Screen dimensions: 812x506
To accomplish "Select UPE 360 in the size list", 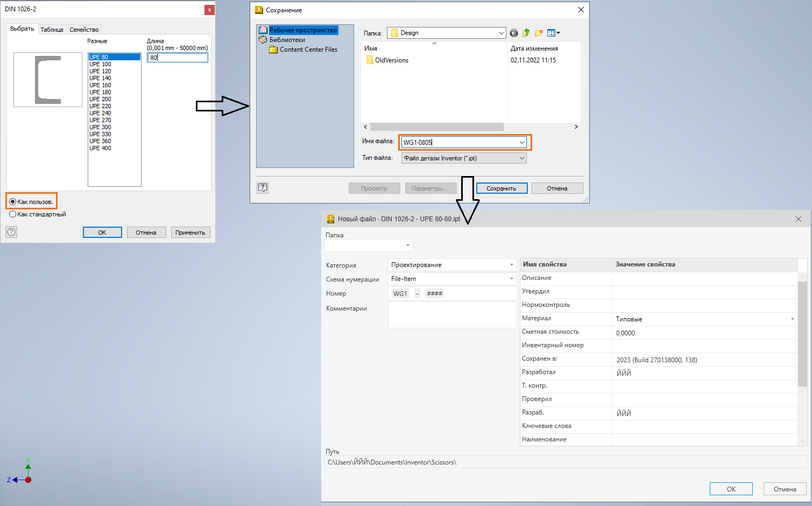I will [x=114, y=141].
